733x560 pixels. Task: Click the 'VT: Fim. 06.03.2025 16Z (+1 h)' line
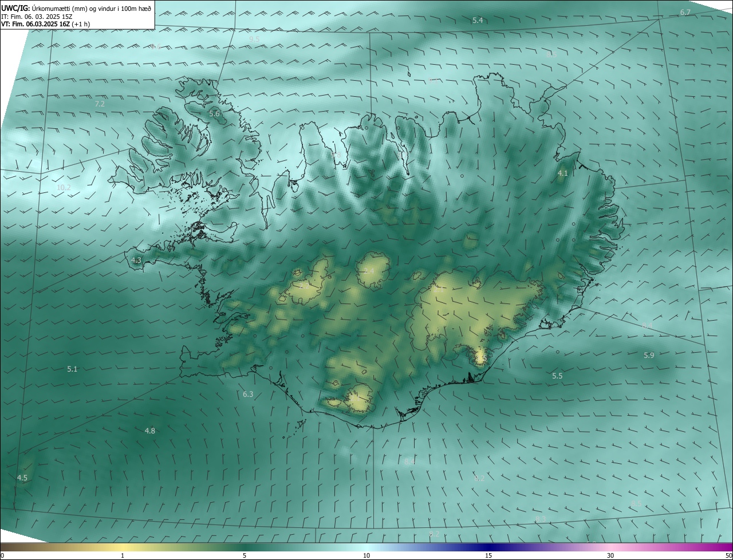45,24
